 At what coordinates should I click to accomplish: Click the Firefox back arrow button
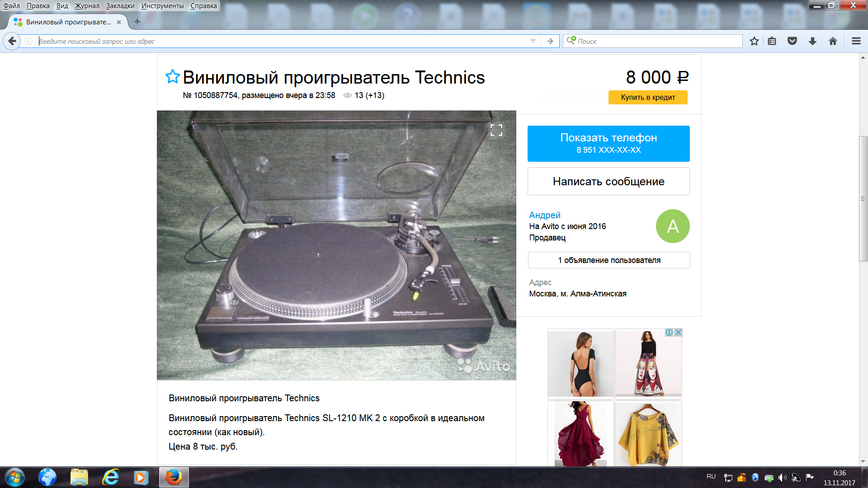[x=12, y=41]
